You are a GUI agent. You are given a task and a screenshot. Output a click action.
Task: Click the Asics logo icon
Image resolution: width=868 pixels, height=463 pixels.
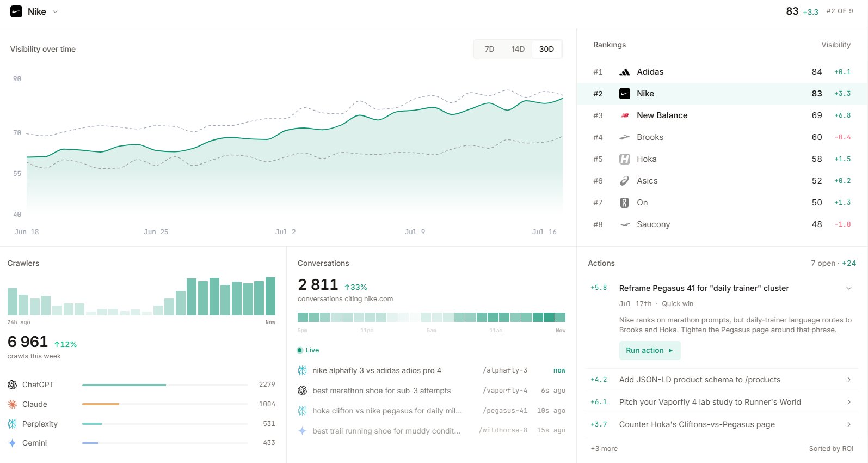pyautogui.click(x=625, y=181)
